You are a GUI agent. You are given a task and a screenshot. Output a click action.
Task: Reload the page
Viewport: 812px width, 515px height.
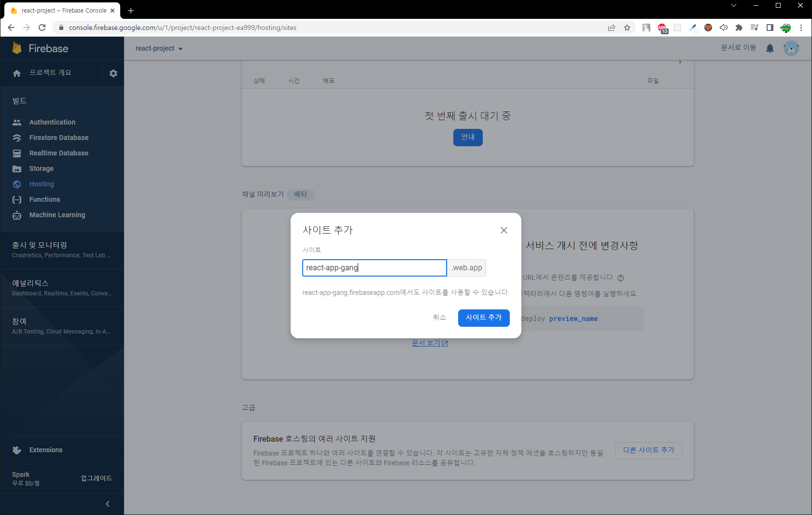(42, 28)
